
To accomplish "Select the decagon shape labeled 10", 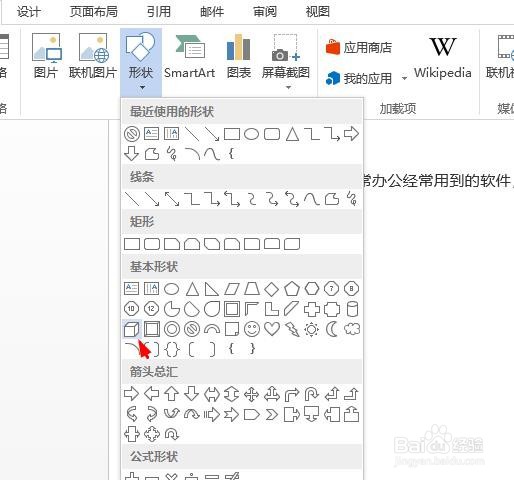I will pos(131,309).
